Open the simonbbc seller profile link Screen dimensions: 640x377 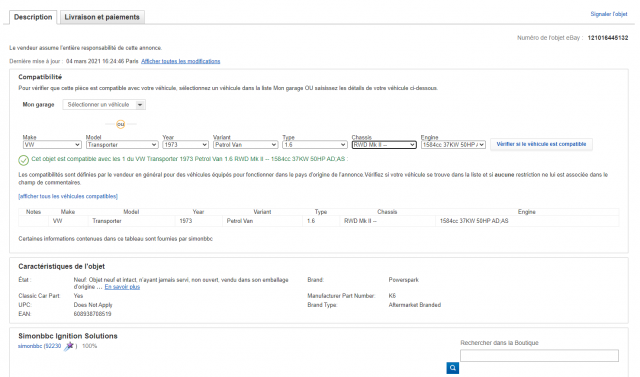(x=30, y=346)
